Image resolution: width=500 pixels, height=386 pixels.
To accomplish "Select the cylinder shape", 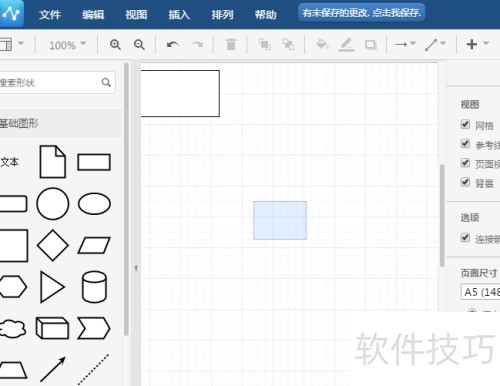I will 94,287.
